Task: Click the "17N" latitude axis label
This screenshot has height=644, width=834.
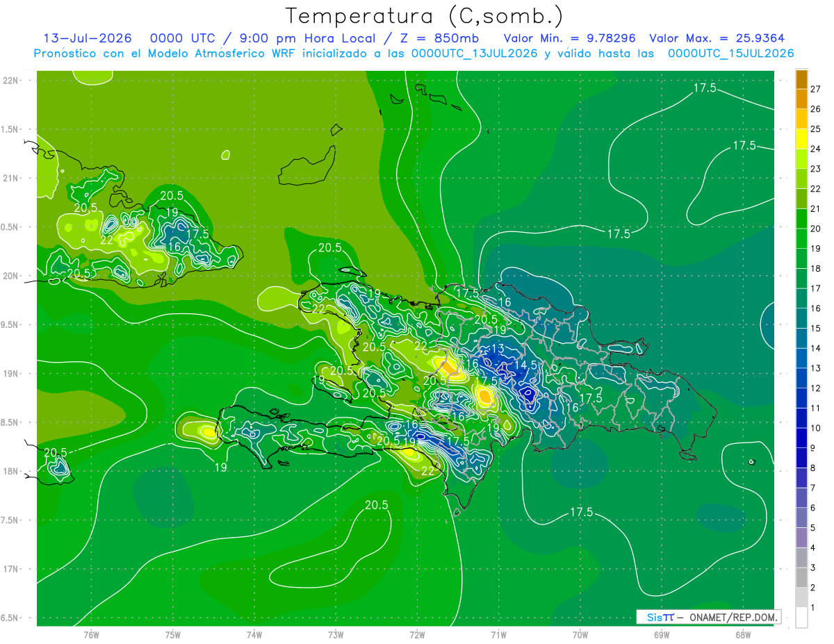Action: (10, 569)
